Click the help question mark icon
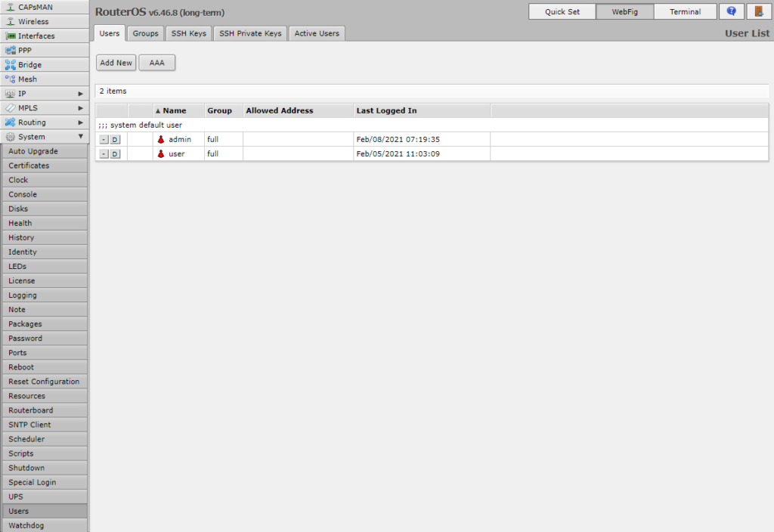Image resolution: width=774 pixels, height=532 pixels. pos(731,11)
